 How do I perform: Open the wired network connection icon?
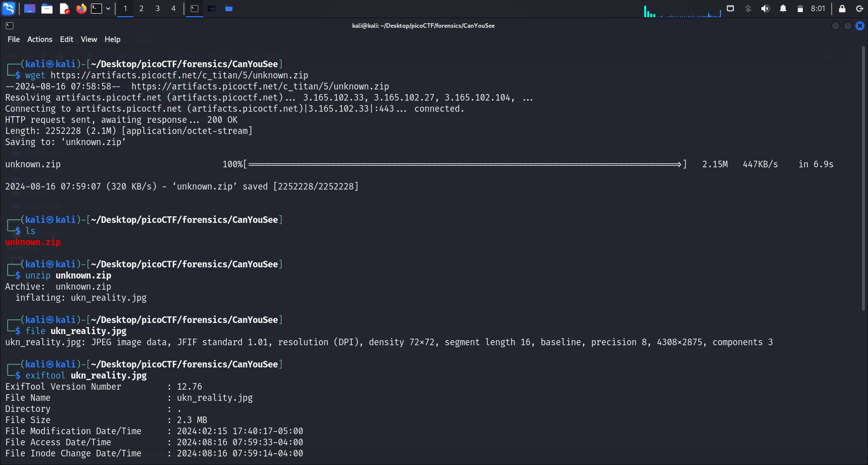pyautogui.click(x=731, y=9)
